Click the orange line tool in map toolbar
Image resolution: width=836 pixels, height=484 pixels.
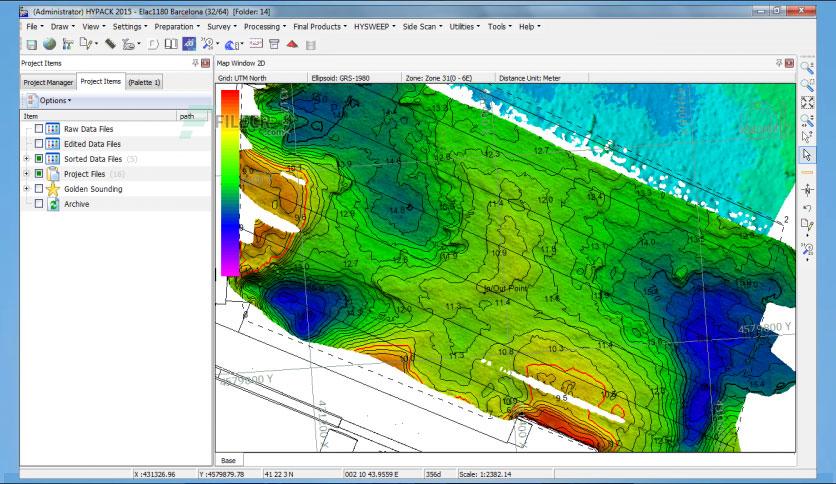click(807, 173)
